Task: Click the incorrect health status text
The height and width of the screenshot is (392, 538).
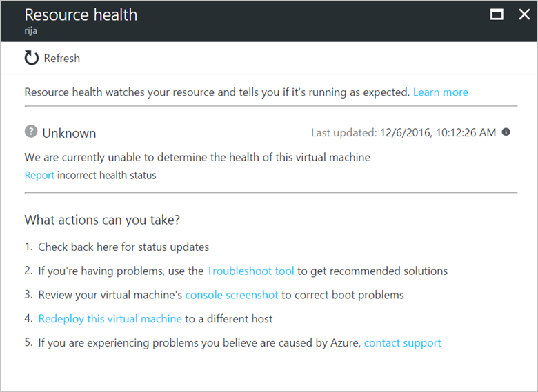Action: [x=107, y=176]
